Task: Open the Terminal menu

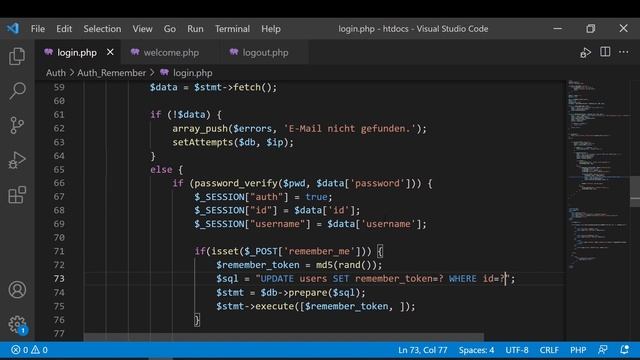Action: click(232, 29)
